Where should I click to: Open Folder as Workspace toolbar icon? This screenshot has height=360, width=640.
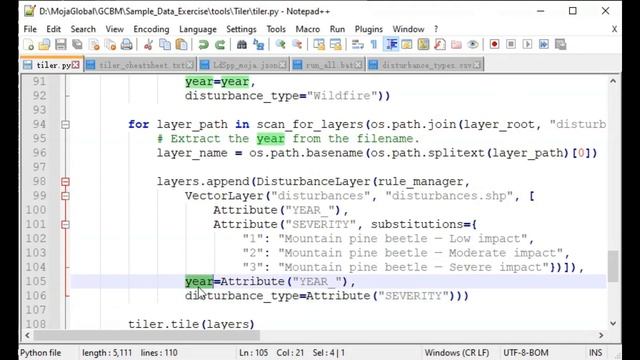click(x=456, y=44)
